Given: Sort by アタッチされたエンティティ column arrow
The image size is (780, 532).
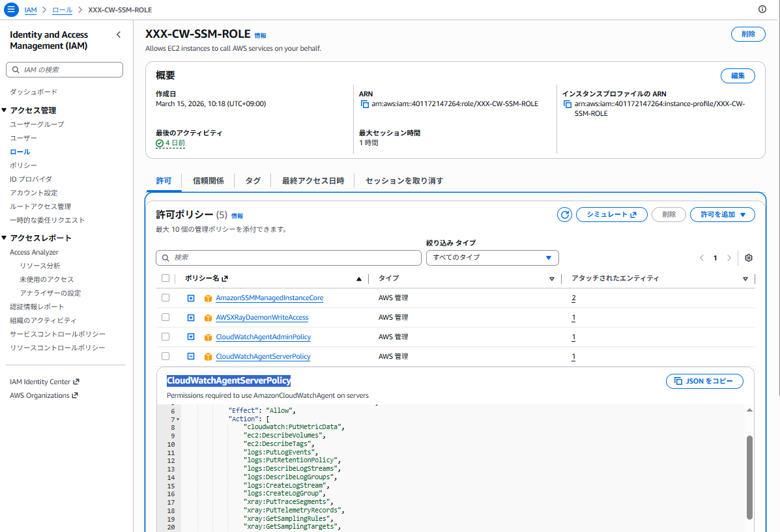Looking at the screenshot, I should 745,279.
